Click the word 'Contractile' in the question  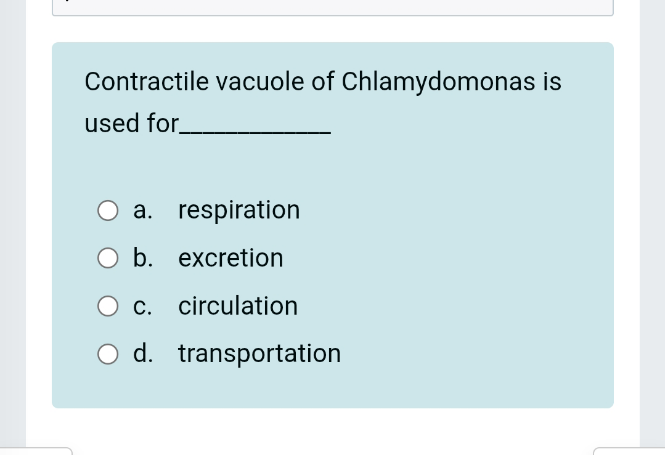(x=145, y=82)
